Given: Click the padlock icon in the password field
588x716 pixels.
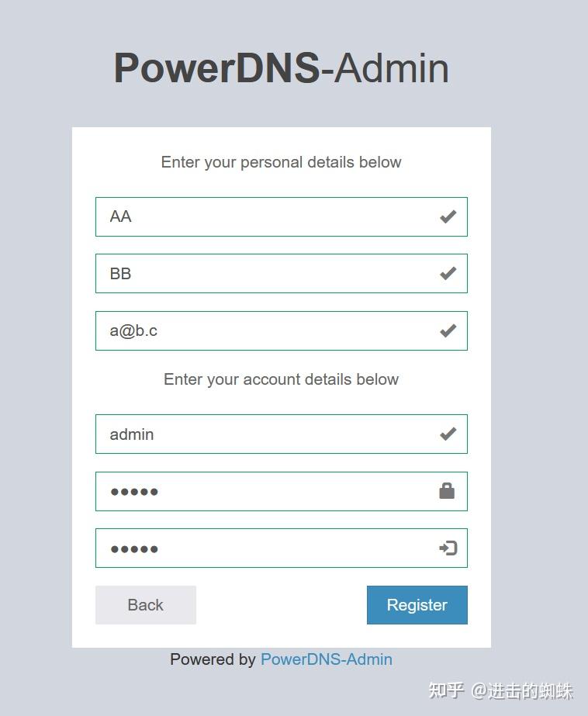Looking at the screenshot, I should click(x=447, y=491).
